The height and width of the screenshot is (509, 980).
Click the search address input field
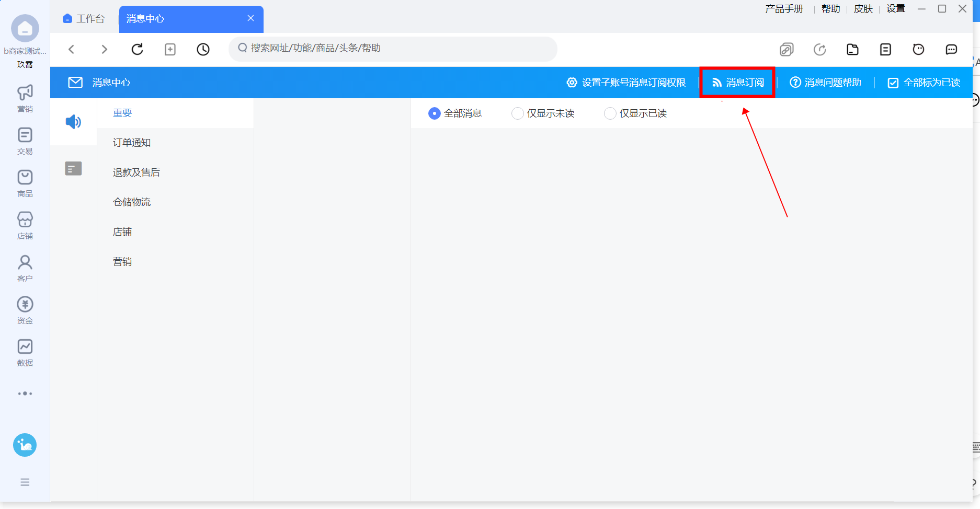[x=393, y=49]
